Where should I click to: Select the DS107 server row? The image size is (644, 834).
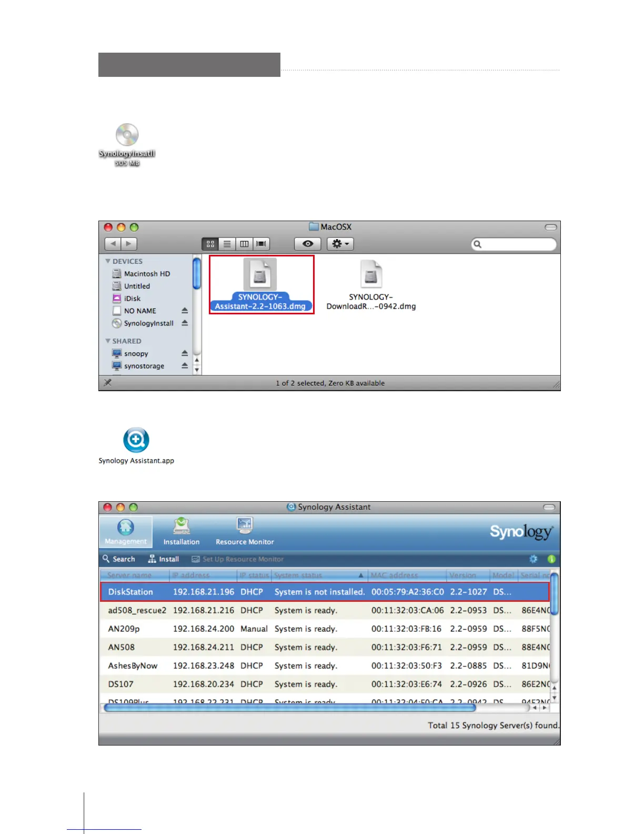pos(325,684)
